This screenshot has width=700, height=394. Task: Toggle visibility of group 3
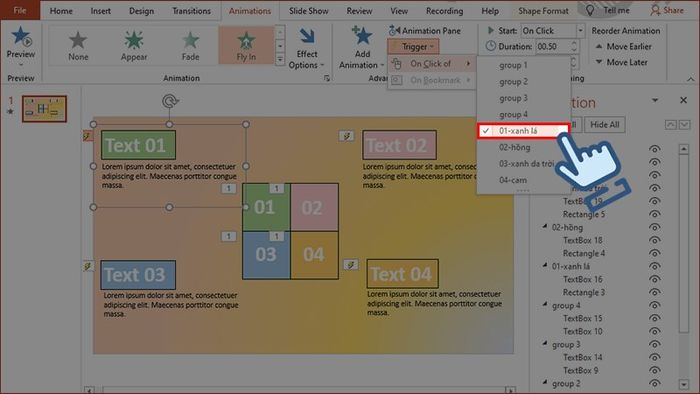pyautogui.click(x=654, y=344)
